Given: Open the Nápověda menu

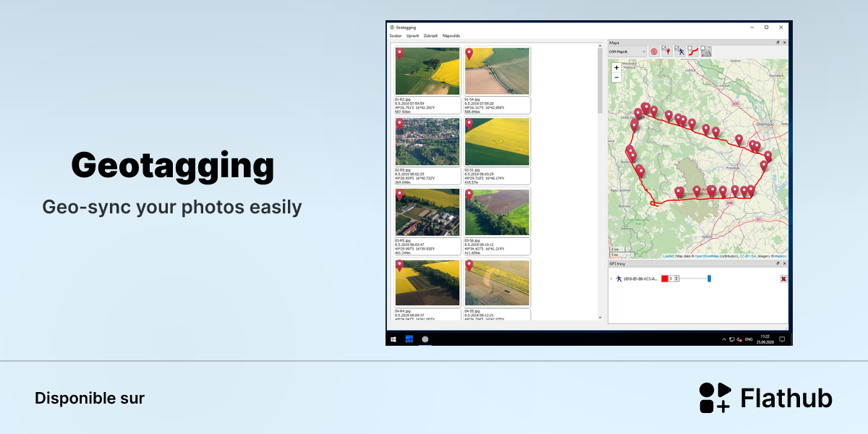Looking at the screenshot, I should tap(451, 35).
